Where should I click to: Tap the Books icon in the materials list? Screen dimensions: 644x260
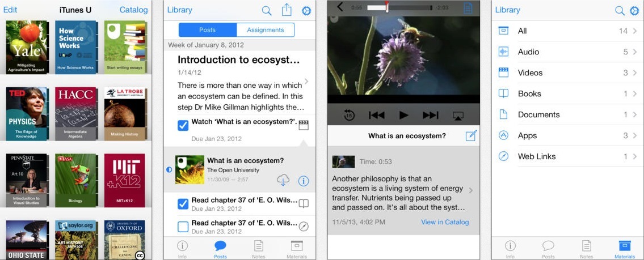tap(503, 93)
